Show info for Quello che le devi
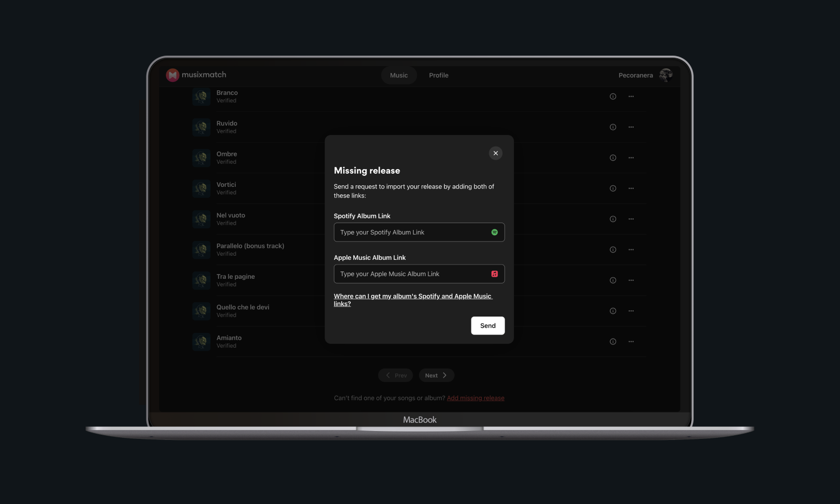Viewport: 840px width, 504px height. point(613,311)
